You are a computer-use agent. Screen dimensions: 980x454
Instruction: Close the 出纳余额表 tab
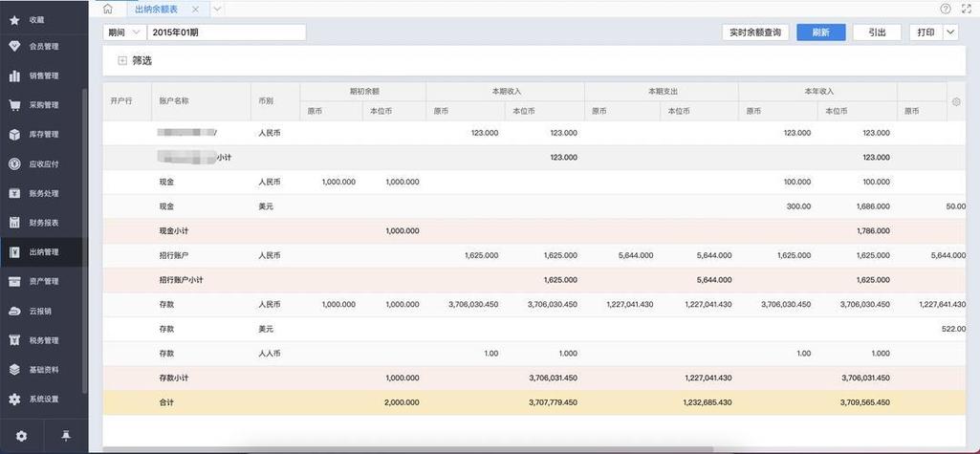click(196, 10)
